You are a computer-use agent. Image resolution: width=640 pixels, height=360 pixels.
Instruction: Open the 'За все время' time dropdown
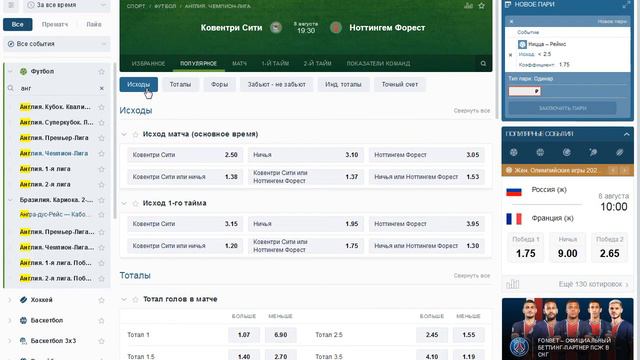67,5
